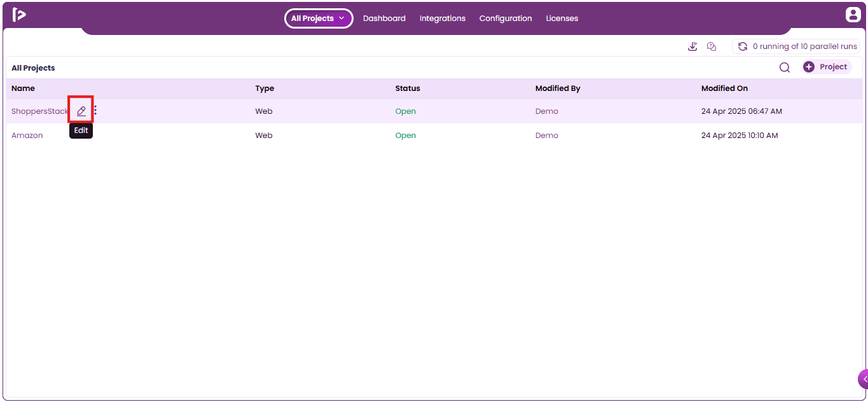Open the three-dot menu for ShoppersStack

(x=95, y=111)
